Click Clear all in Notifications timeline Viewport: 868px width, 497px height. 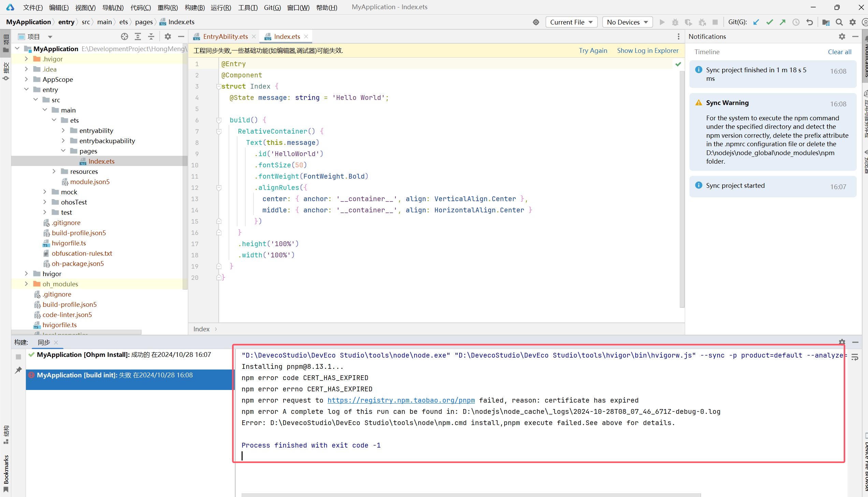[x=839, y=52]
